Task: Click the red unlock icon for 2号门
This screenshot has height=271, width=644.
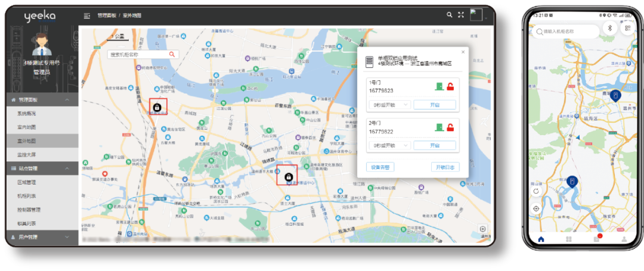Action: coord(450,127)
